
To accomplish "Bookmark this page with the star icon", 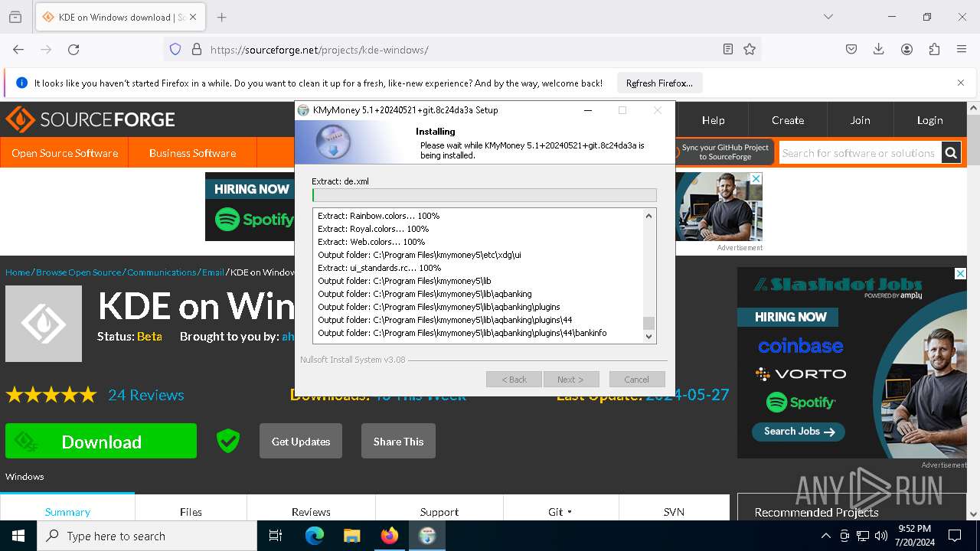I will (x=750, y=49).
